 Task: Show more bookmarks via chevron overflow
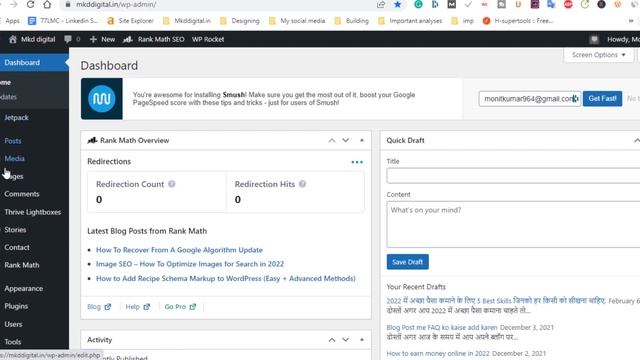click(631, 20)
